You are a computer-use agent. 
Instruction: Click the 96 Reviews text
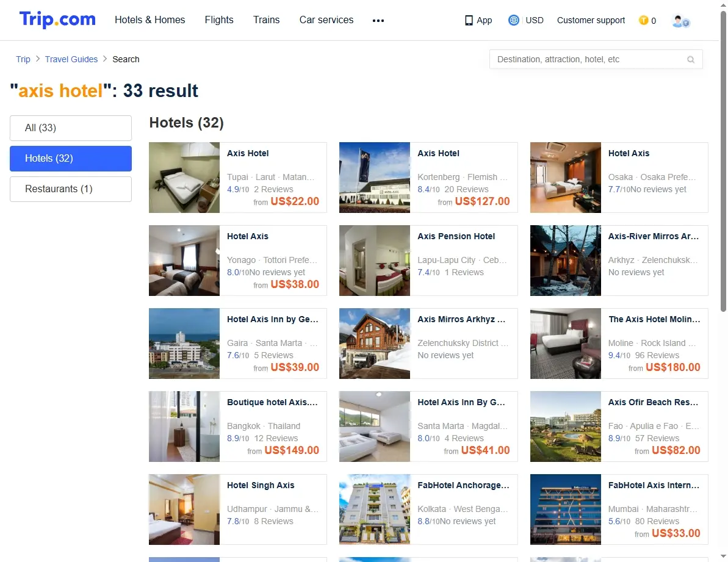pos(657,356)
